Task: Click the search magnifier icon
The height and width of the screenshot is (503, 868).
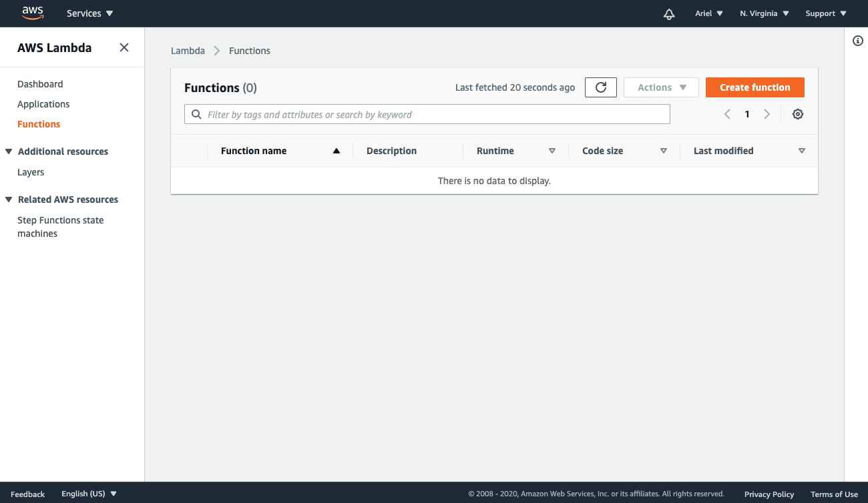Action: click(196, 114)
